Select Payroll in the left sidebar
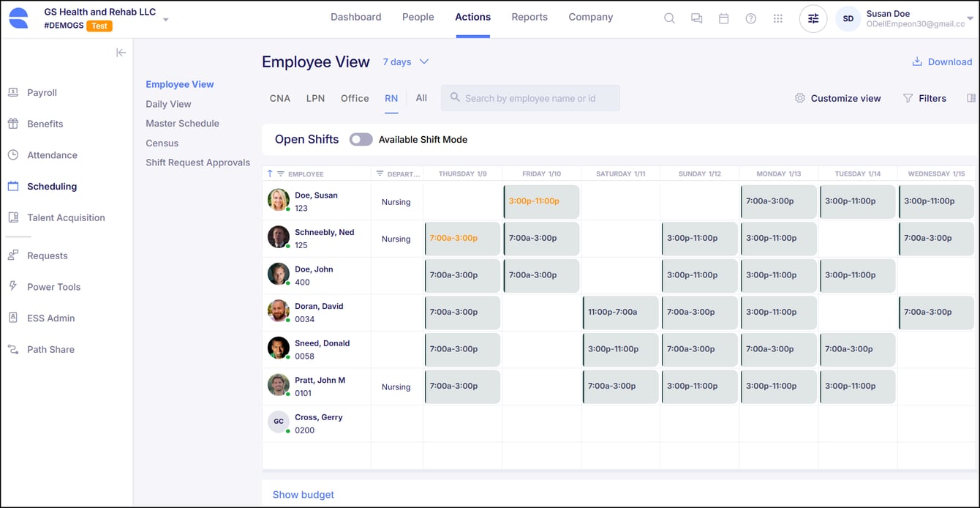This screenshot has width=980, height=508. tap(42, 92)
